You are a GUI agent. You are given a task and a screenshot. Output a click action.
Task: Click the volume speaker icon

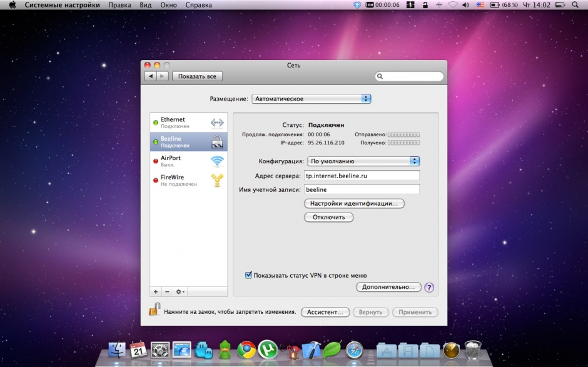(x=466, y=5)
